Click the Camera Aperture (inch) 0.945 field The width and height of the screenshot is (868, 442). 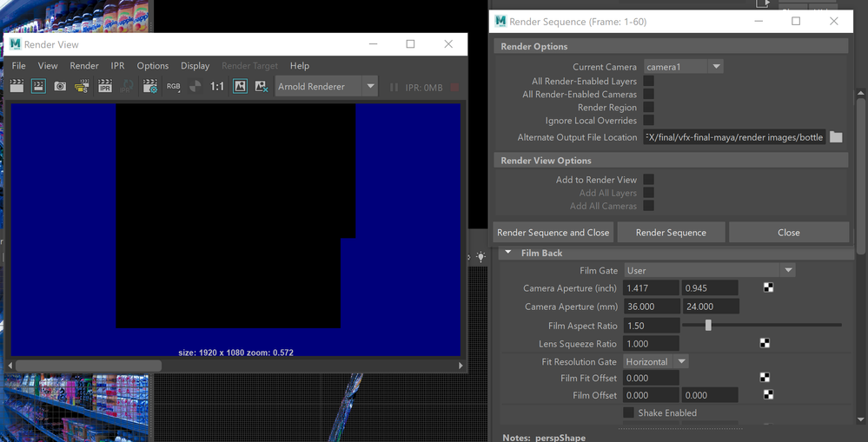710,287
